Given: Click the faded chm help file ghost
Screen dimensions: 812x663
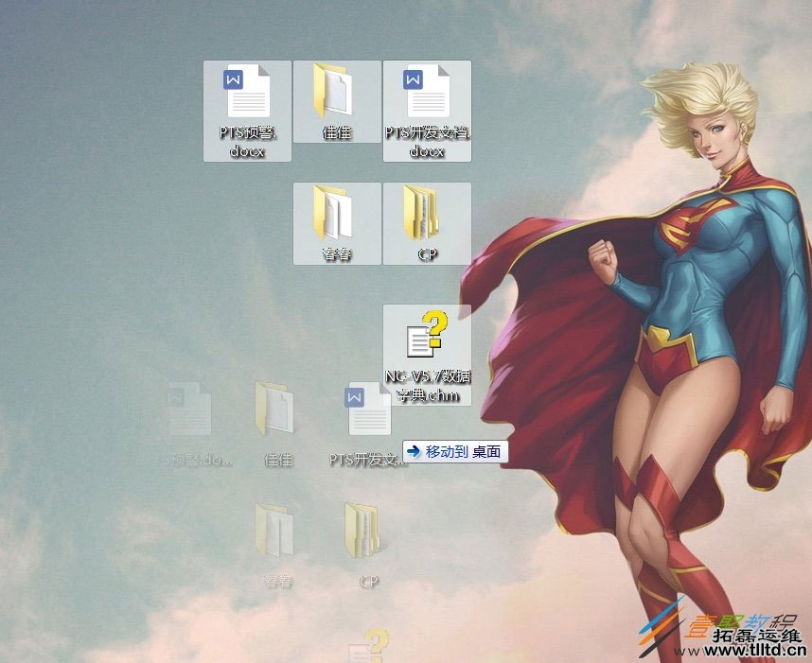Looking at the screenshot, I should (x=367, y=646).
